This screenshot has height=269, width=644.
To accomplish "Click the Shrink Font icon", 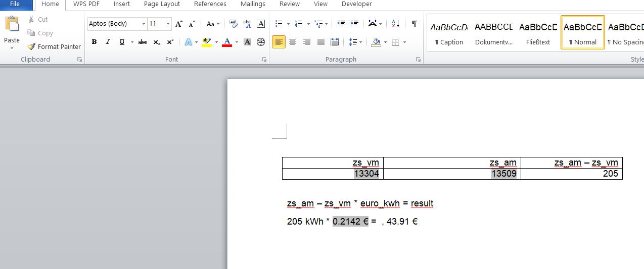I will (192, 24).
